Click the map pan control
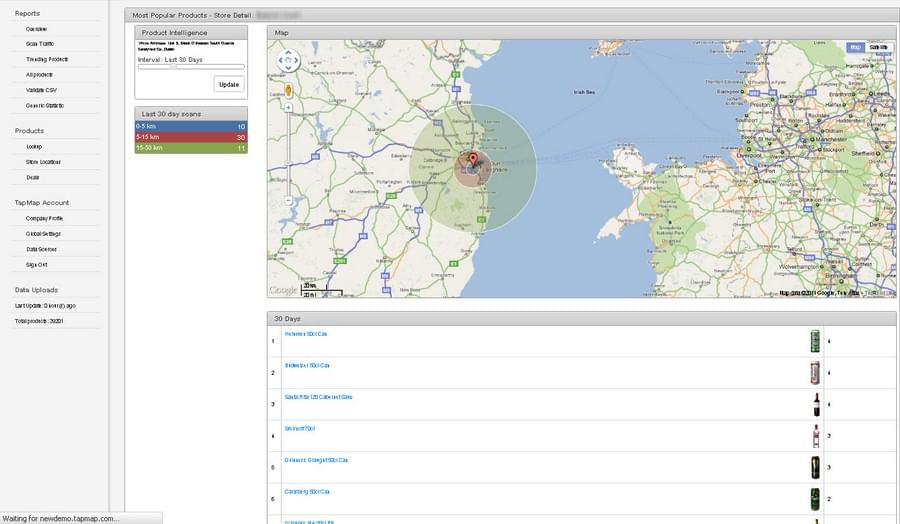The height and width of the screenshot is (524, 900). click(288, 60)
